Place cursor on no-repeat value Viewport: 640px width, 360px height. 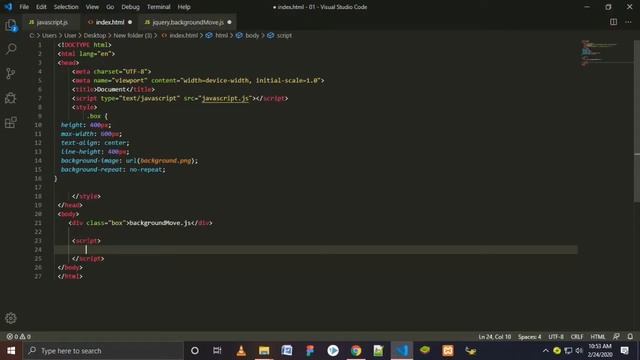(x=146, y=169)
